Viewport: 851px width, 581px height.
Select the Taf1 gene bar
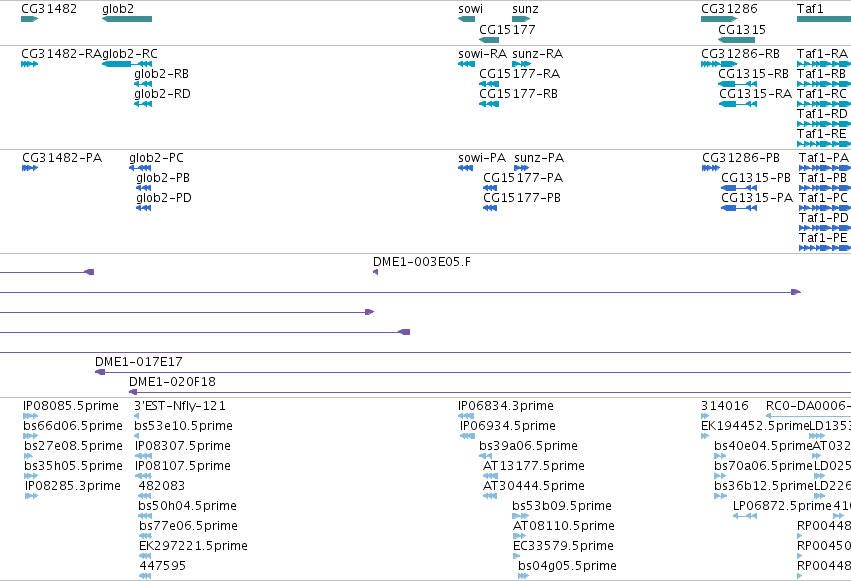tap(824, 19)
